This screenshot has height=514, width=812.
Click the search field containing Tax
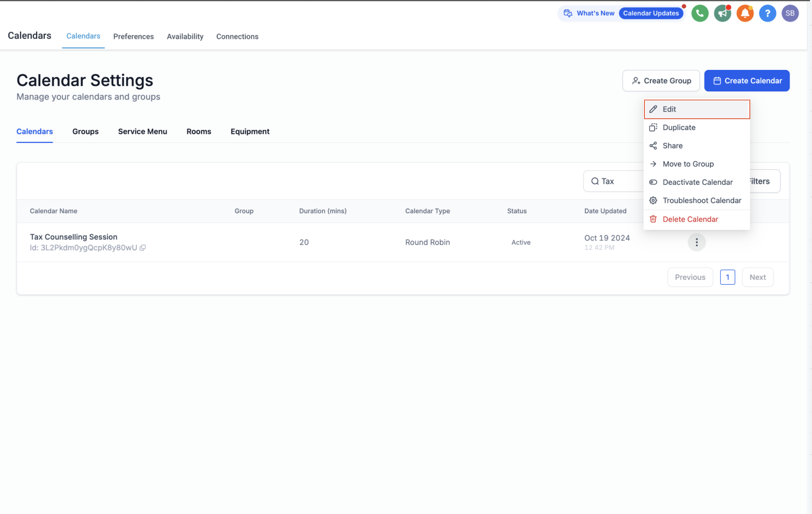point(614,181)
